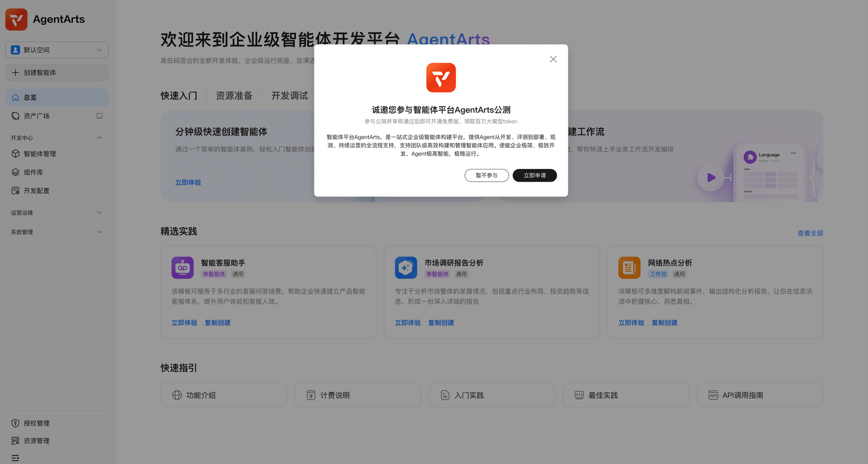Click the 网络热点分析 document icon
This screenshot has width=868, height=464.
point(629,268)
